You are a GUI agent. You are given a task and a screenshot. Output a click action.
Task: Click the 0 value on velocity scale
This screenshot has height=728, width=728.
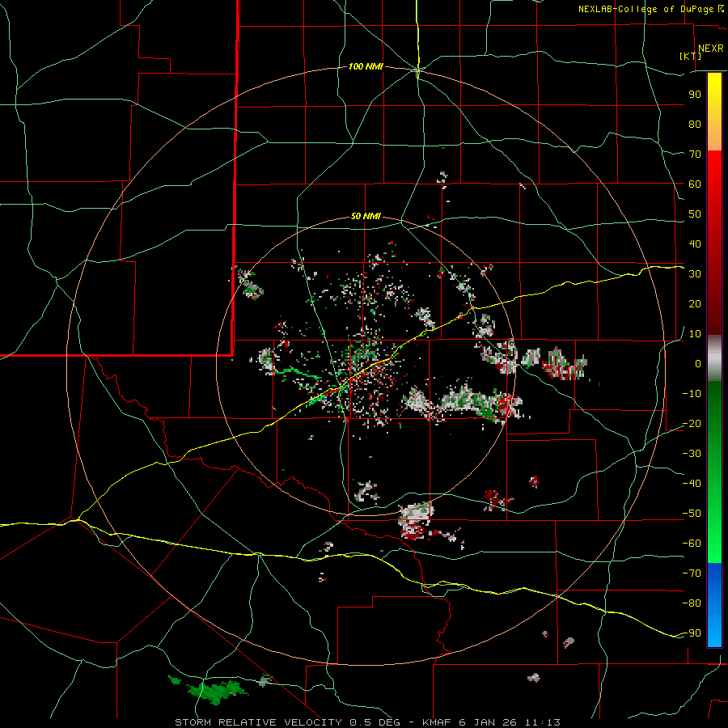(698, 363)
